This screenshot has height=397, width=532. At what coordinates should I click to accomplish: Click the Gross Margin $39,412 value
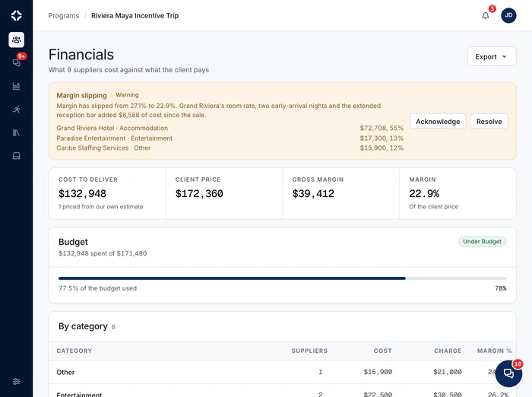(313, 194)
